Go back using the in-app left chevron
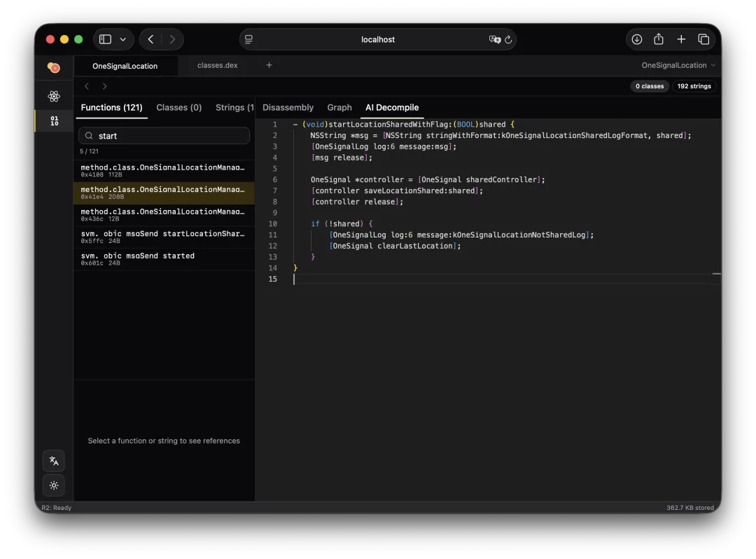The height and width of the screenshot is (559, 756). 87,86
